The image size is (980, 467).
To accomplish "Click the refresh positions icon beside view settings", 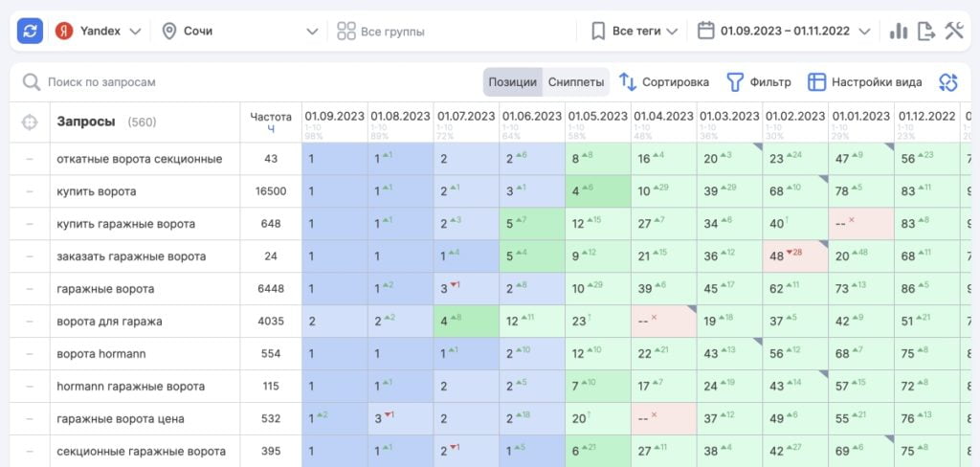I will click(x=948, y=82).
